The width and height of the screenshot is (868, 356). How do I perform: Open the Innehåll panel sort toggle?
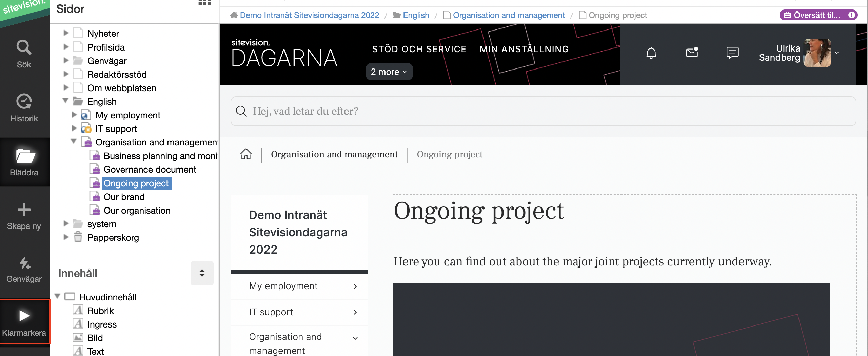pos(202,273)
